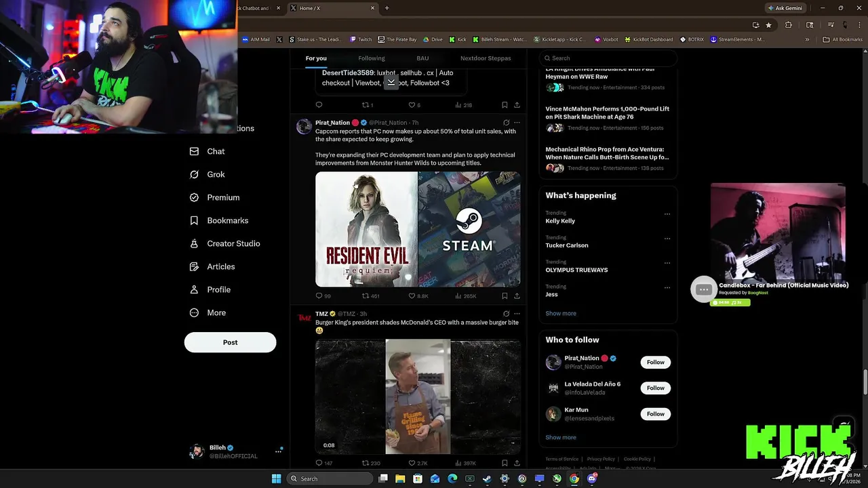Open more options on Pirat_Nation post
This screenshot has width=868, height=488.
click(x=517, y=123)
